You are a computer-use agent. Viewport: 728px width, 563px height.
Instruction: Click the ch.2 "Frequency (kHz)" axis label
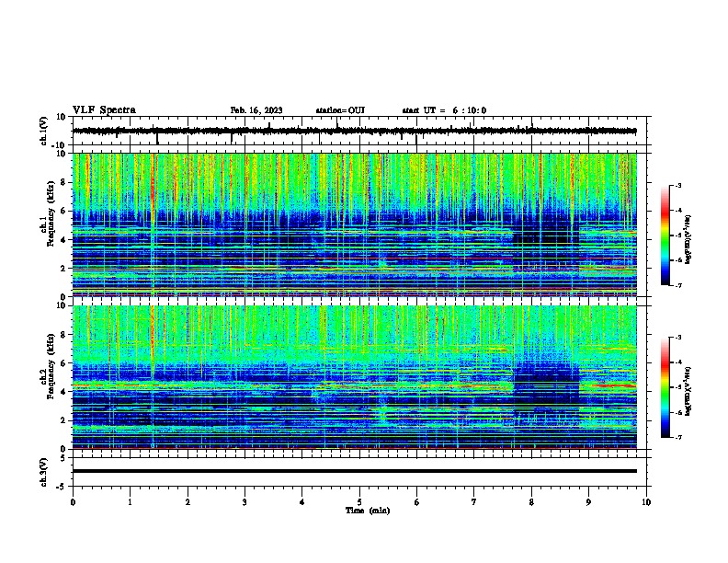51,366
